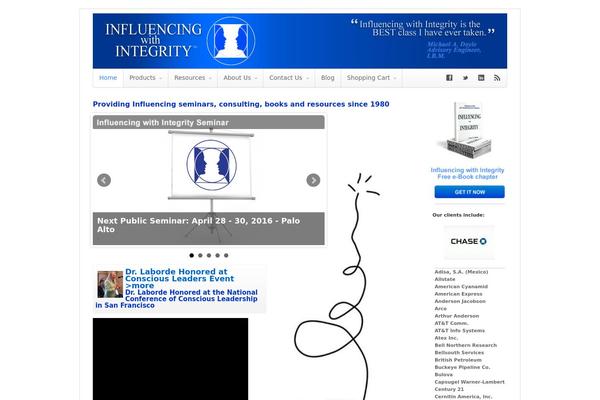Click the 'Bellsouth Services' client entry
Screen dimensions: 600x400
point(459,353)
